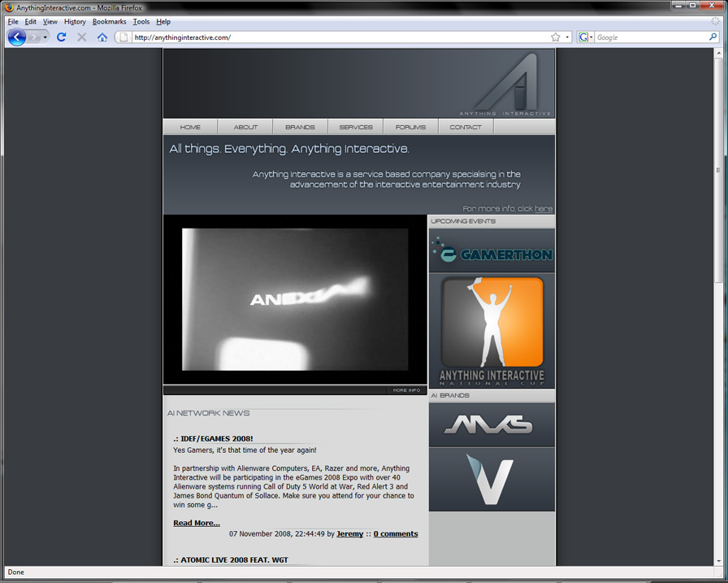Minimize the Firefox window
728x583 pixels.
[x=678, y=5]
